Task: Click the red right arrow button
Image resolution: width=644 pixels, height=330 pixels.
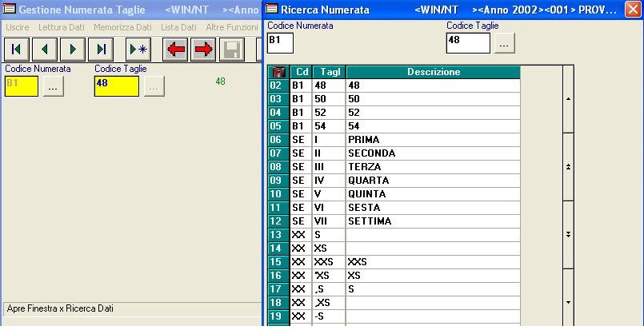Action: pyautogui.click(x=203, y=50)
